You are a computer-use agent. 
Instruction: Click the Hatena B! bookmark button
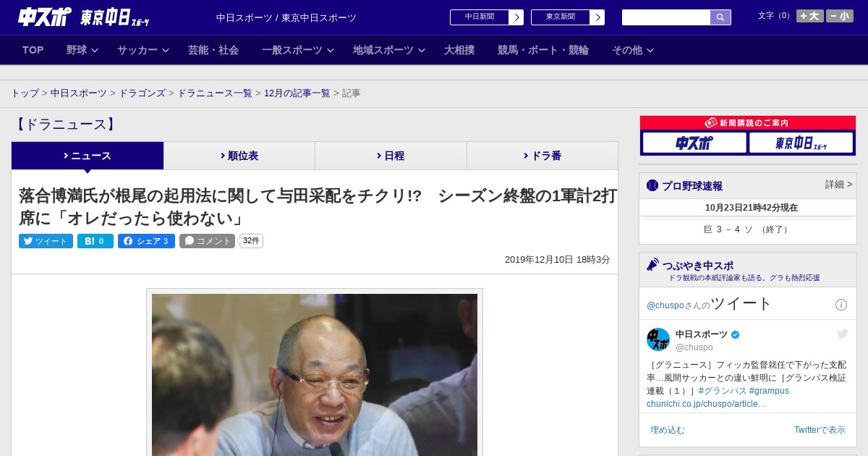(95, 241)
